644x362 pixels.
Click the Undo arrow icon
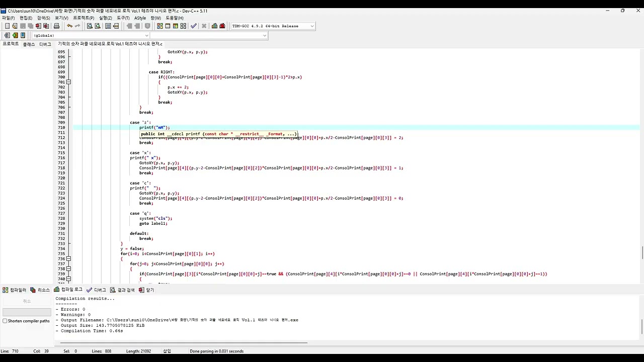(69, 26)
